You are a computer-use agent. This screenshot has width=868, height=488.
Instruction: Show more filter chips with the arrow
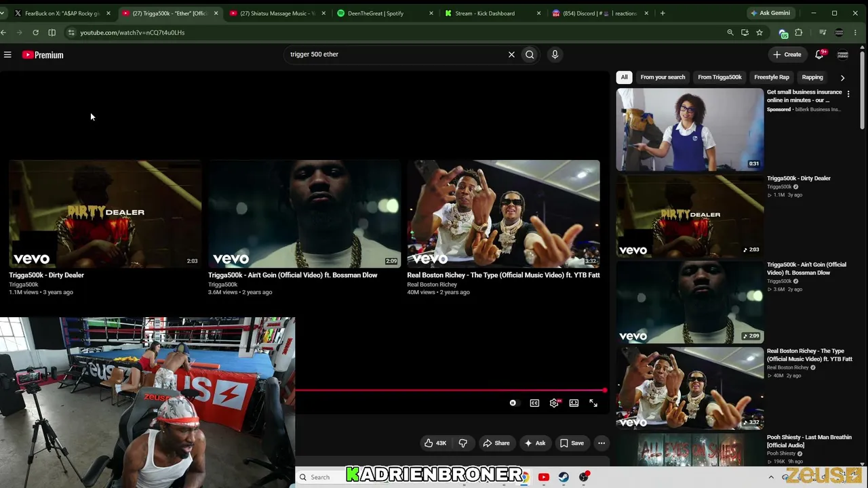coord(842,77)
